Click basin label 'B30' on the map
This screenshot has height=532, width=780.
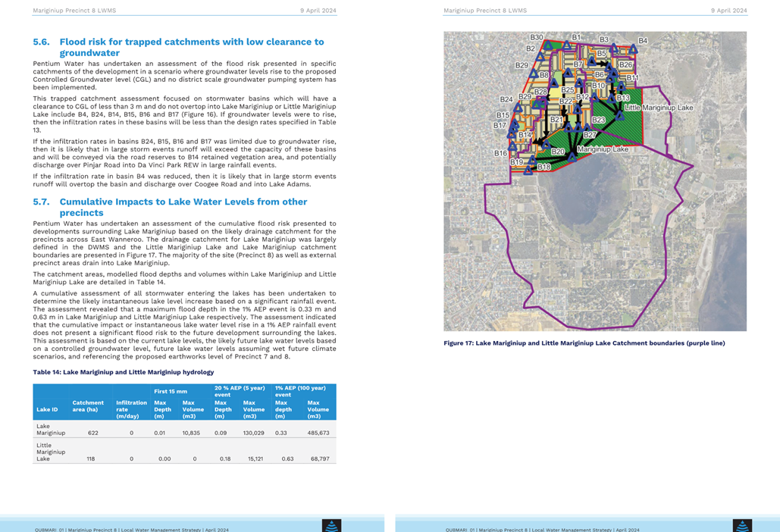point(536,37)
